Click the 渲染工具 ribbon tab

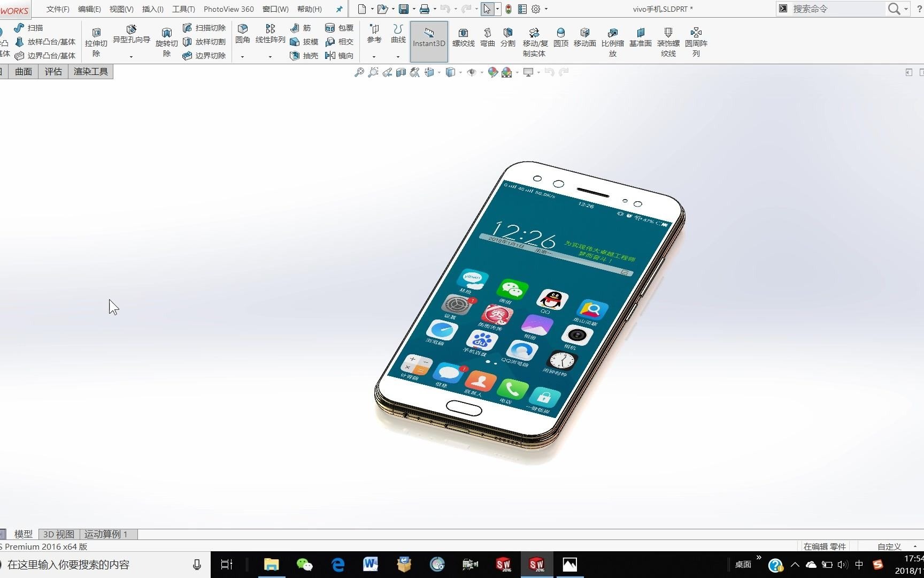(x=90, y=71)
